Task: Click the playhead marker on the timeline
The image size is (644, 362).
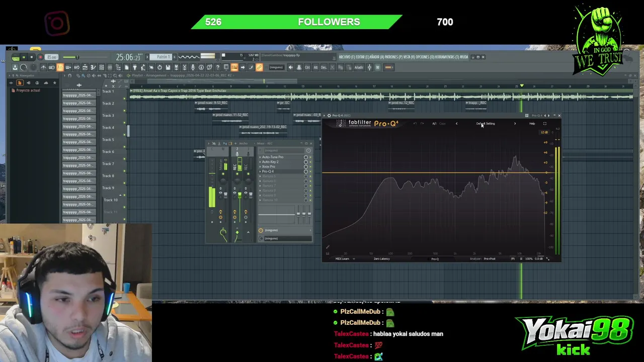Action: pyautogui.click(x=522, y=86)
